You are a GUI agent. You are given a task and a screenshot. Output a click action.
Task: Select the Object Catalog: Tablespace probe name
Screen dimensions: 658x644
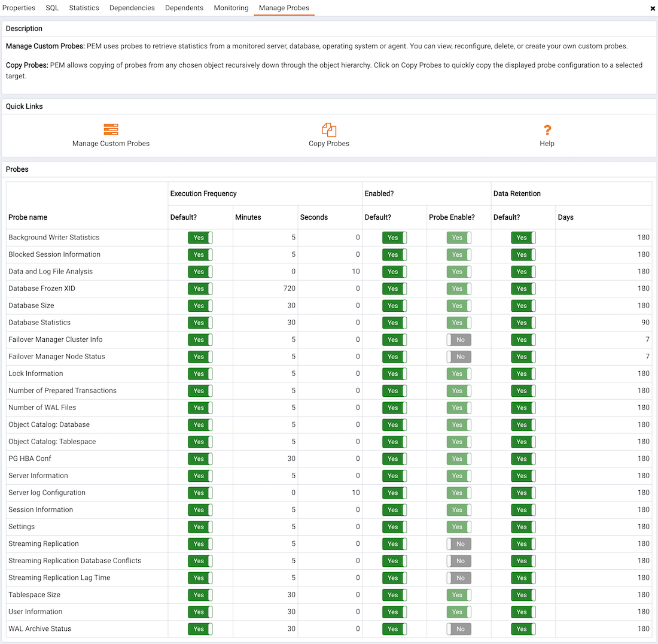[52, 442]
